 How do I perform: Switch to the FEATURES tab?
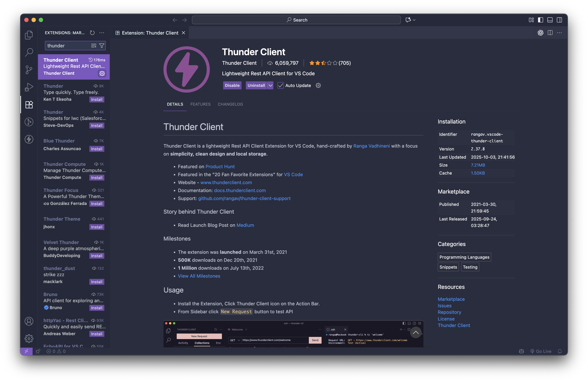tap(200, 104)
